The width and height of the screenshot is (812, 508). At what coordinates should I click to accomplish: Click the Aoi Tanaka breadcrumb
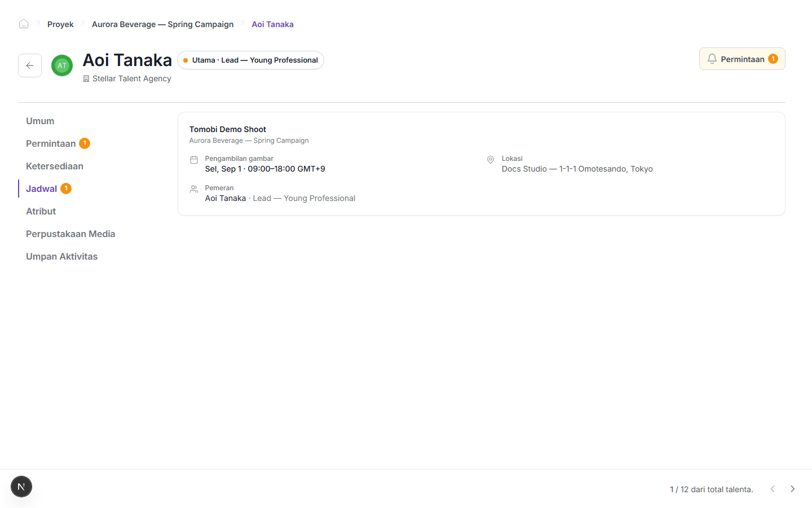pos(272,24)
